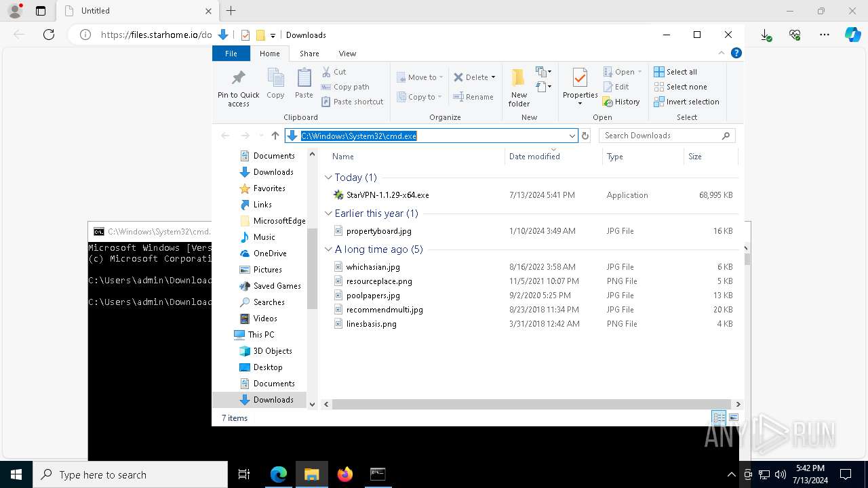Click the Edit command in Open group

[x=616, y=87]
